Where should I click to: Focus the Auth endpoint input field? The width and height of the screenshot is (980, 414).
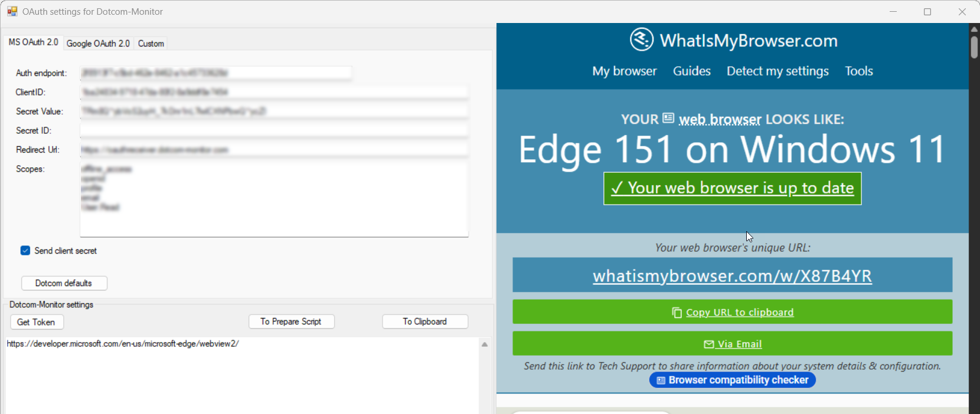[x=216, y=73]
